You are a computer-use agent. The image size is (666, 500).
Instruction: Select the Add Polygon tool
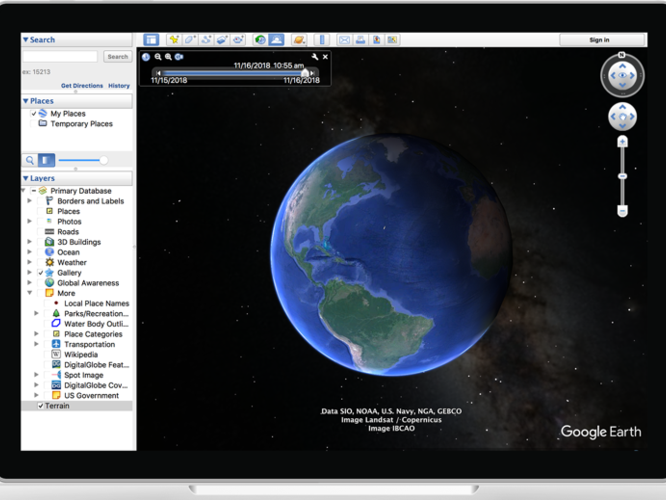(190, 40)
